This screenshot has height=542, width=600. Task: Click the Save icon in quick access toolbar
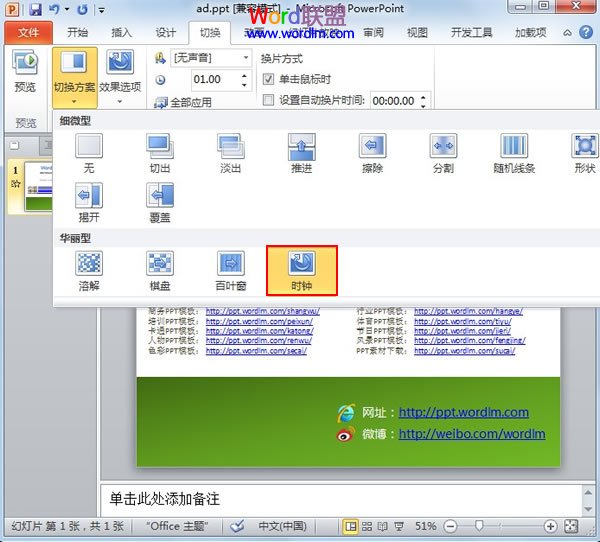tap(35, 9)
